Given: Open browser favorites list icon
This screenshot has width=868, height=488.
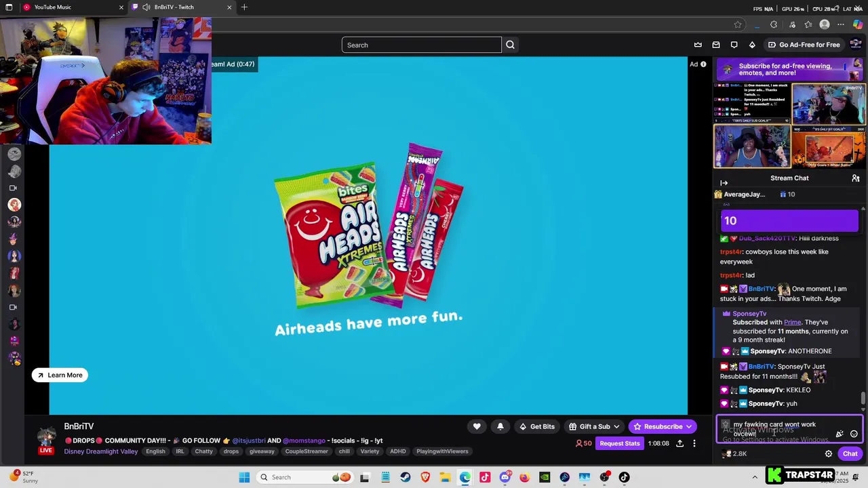Looking at the screenshot, I should [x=808, y=24].
